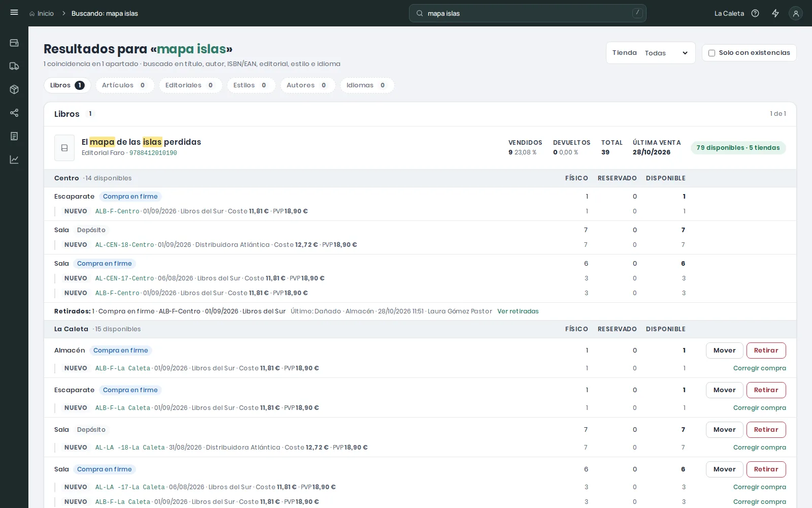Click 'Corregir compra' for AL-LA -18-La Caleta
The width and height of the screenshot is (812, 508).
759,448
